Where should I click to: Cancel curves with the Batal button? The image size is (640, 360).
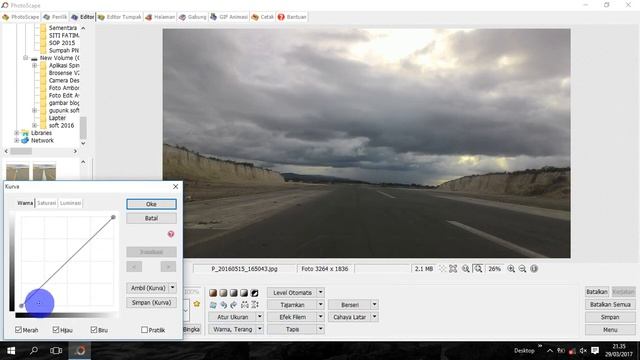[151, 218]
